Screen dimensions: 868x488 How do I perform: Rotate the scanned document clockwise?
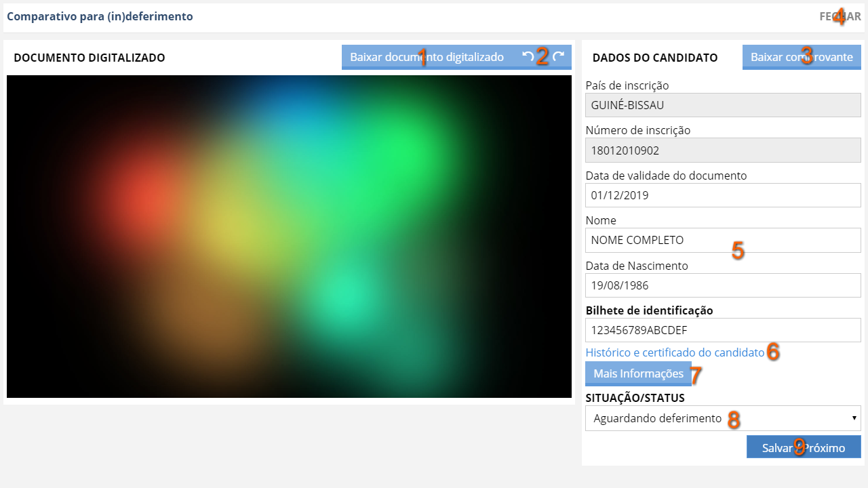coord(558,57)
